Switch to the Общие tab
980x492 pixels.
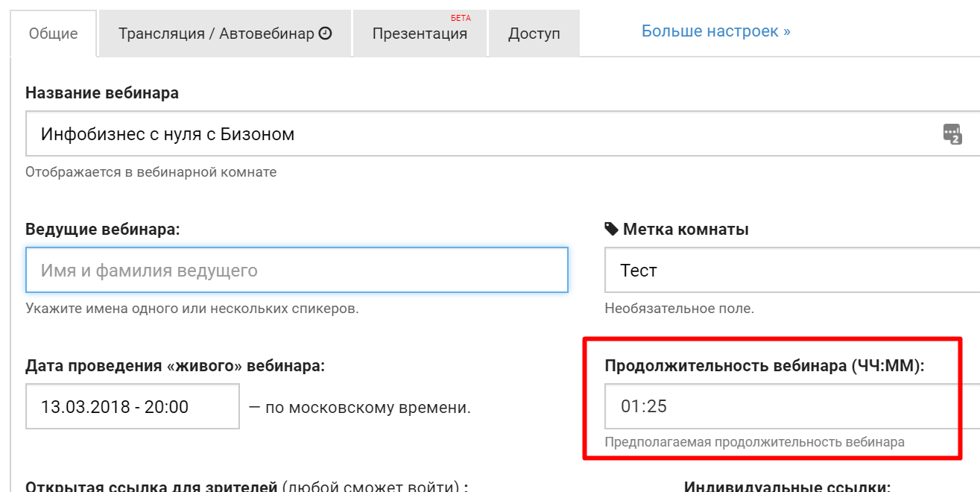(x=53, y=34)
